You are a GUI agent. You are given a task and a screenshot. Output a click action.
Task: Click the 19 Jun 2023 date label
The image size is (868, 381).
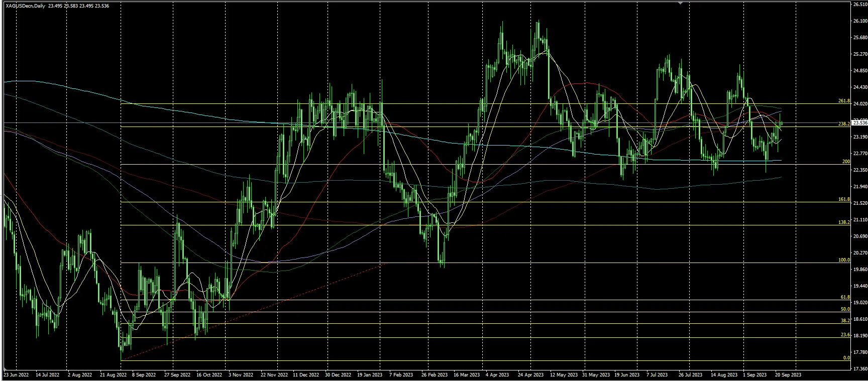tap(628, 374)
